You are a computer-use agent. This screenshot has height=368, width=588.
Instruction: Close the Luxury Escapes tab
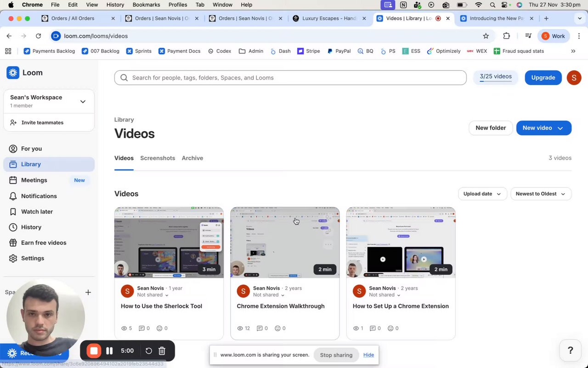pyautogui.click(x=364, y=18)
